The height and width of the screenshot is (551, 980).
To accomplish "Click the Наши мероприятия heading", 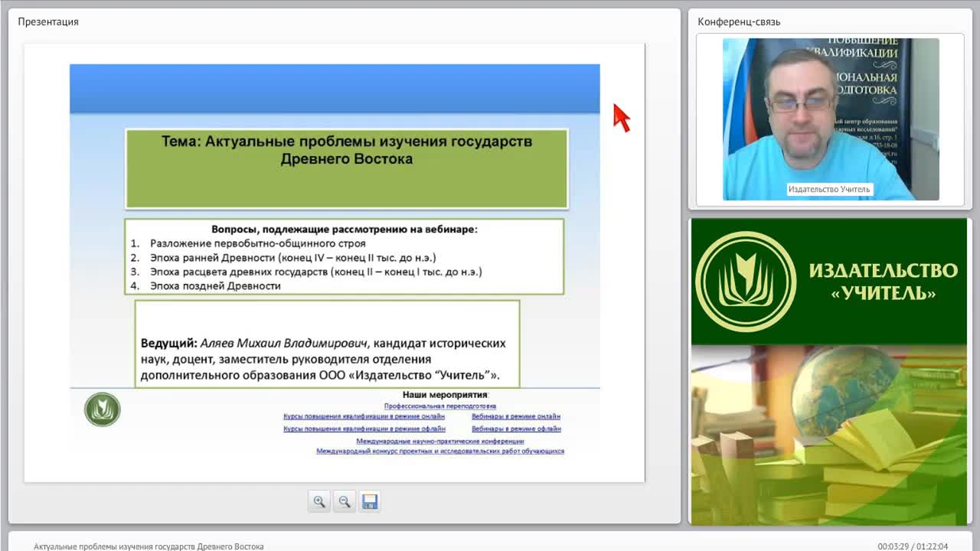I will (446, 395).
